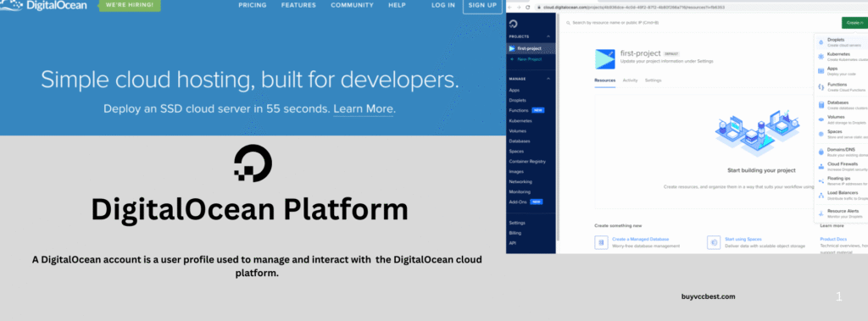This screenshot has height=321, width=868.
Task: Open COMMUNITY on the homepage nav
Action: click(352, 5)
